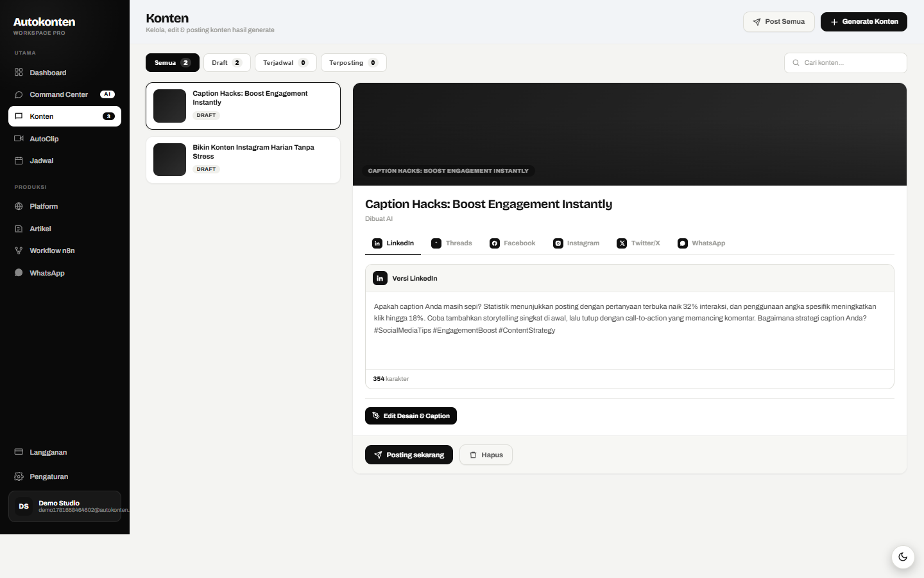Image resolution: width=924 pixels, height=578 pixels.
Task: Filter content by Semua tab
Action: 173,62
